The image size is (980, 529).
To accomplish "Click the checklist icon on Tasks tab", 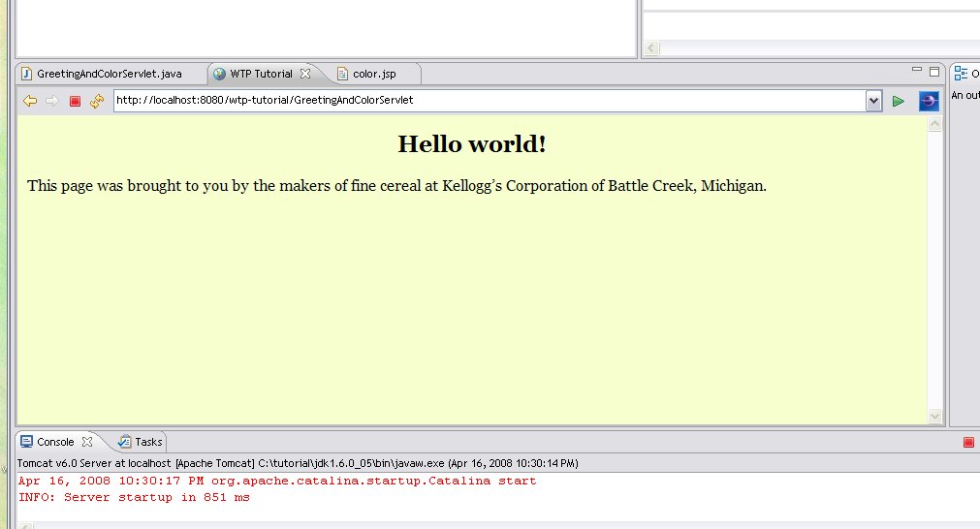I will (x=124, y=442).
